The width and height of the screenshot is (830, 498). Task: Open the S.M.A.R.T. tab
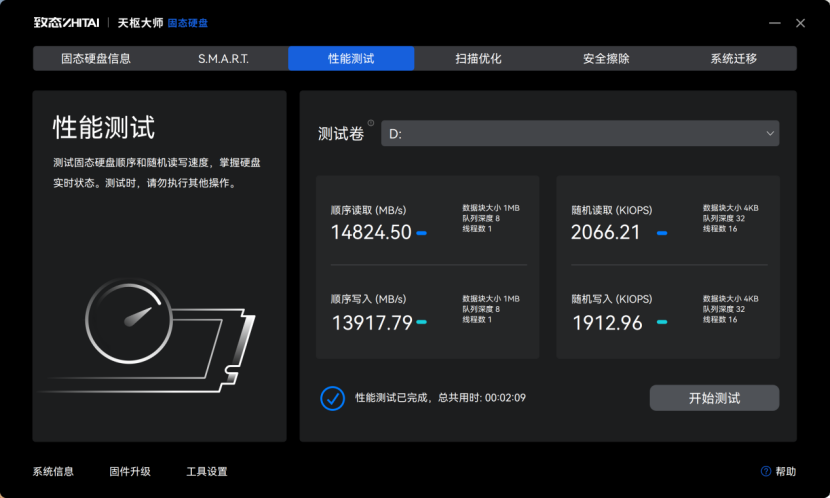click(223, 59)
